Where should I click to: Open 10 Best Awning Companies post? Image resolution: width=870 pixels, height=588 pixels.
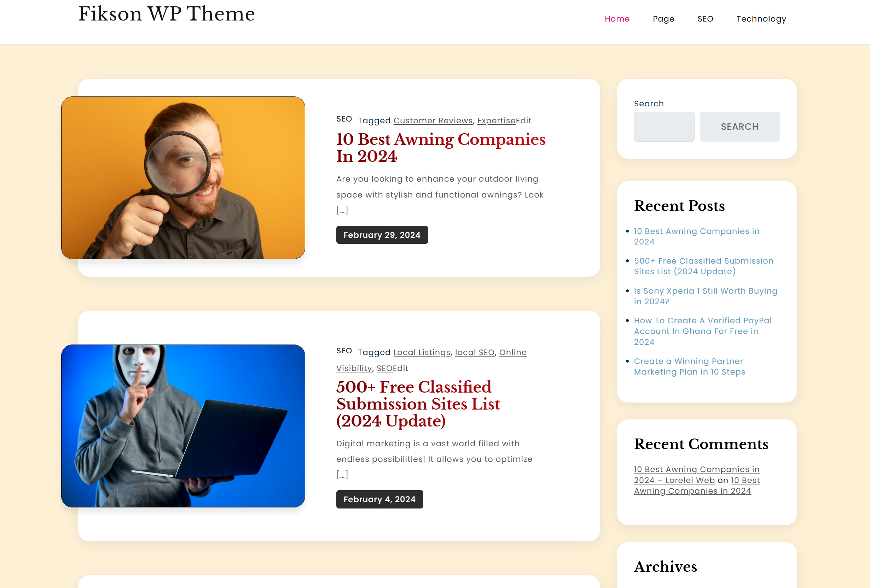tap(440, 148)
